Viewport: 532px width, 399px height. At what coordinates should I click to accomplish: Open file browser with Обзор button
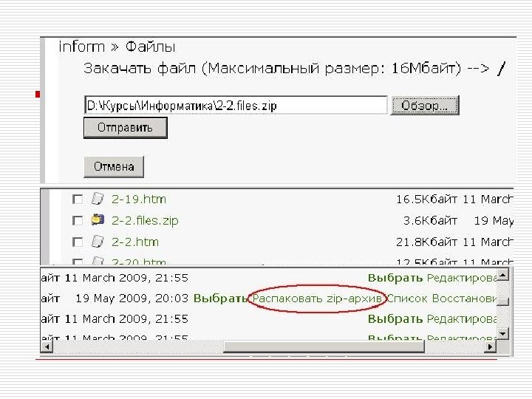tap(424, 106)
